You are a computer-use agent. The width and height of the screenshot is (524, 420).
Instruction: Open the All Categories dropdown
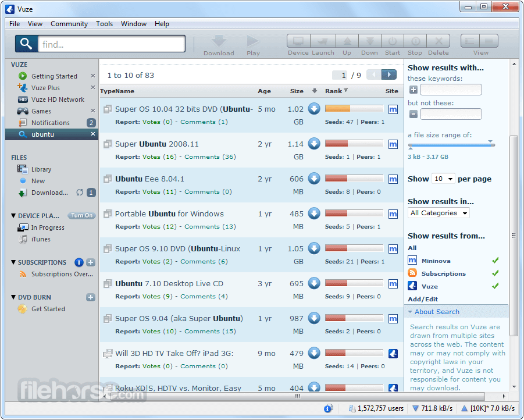[x=439, y=213]
